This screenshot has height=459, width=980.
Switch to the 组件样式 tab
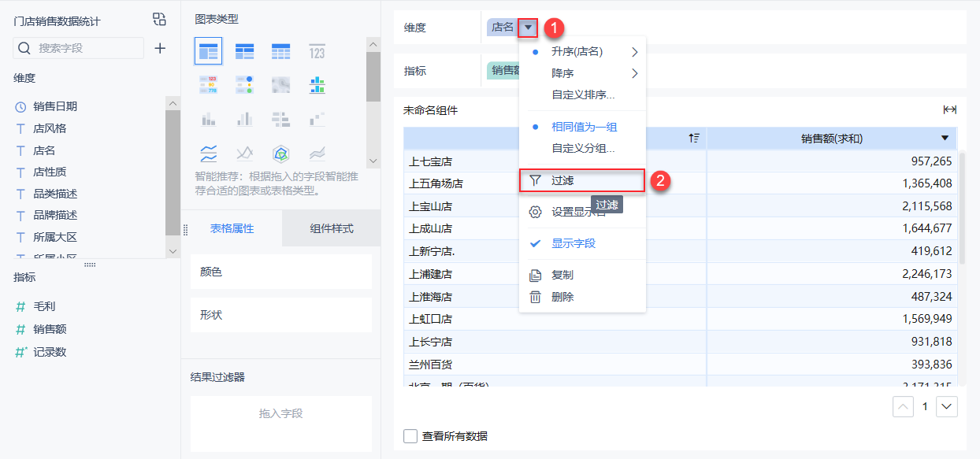click(x=331, y=229)
